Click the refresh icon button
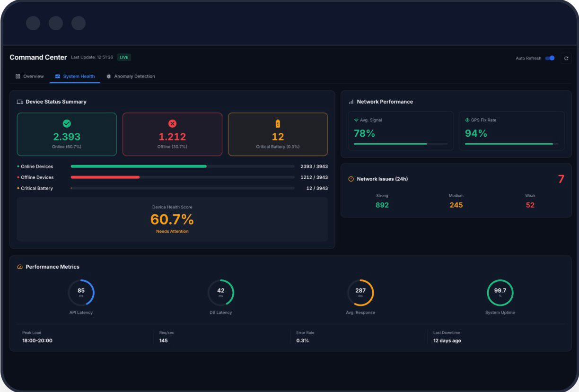The width and height of the screenshot is (579, 392). (x=566, y=58)
